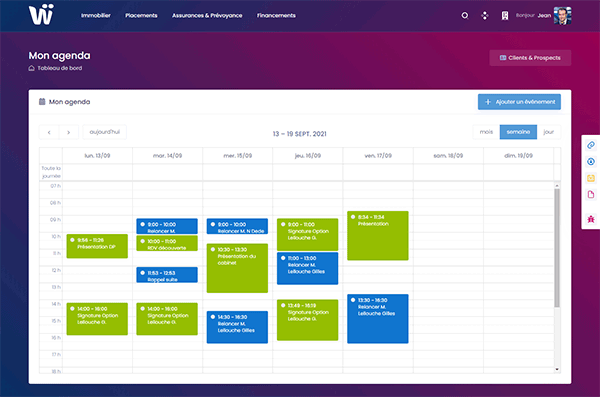Open the link icon in right sidebar
Screen dimensions: 600x397
coord(591,145)
